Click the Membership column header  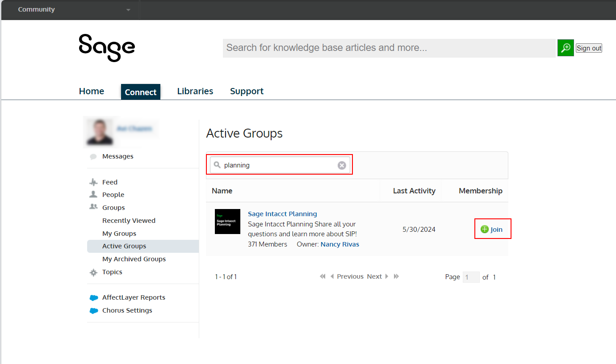(x=481, y=191)
